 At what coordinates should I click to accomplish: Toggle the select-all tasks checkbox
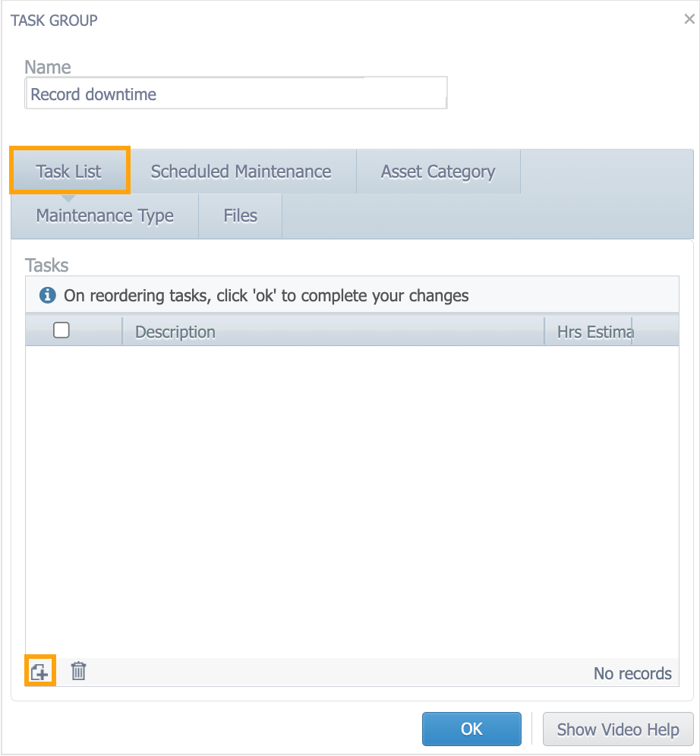(x=61, y=330)
